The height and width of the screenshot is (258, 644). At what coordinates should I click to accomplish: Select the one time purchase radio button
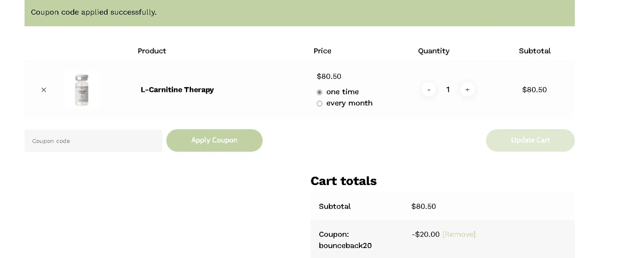(x=319, y=92)
